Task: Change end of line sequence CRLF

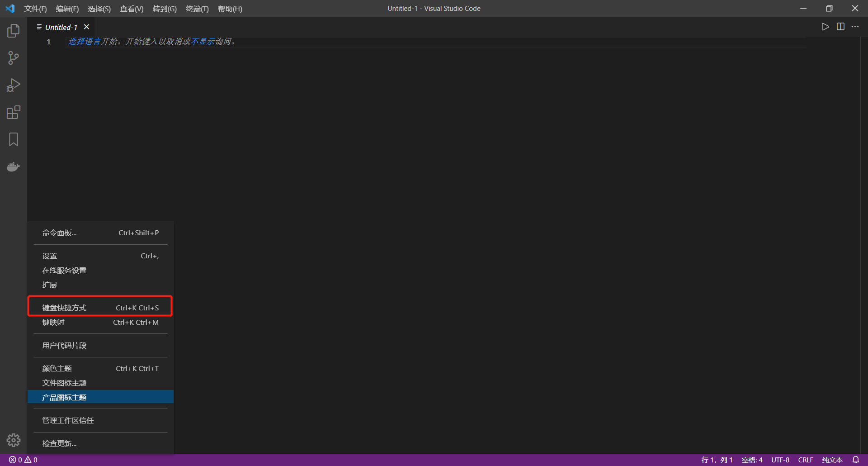Action: click(x=806, y=460)
